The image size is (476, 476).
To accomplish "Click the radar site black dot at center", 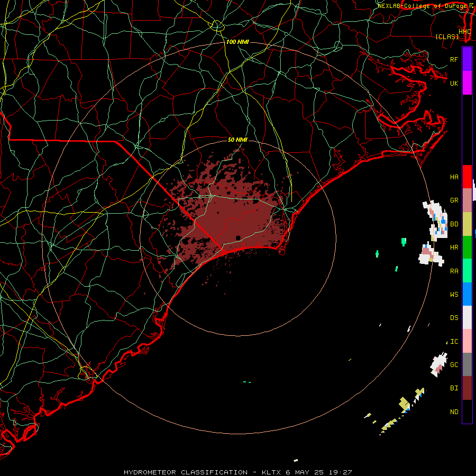I will [x=238, y=237].
